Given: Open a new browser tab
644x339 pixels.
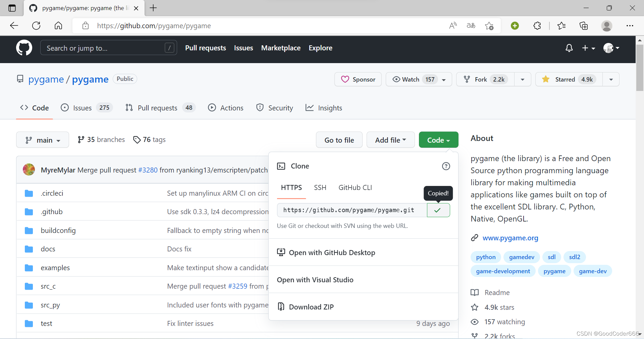Looking at the screenshot, I should [x=153, y=8].
